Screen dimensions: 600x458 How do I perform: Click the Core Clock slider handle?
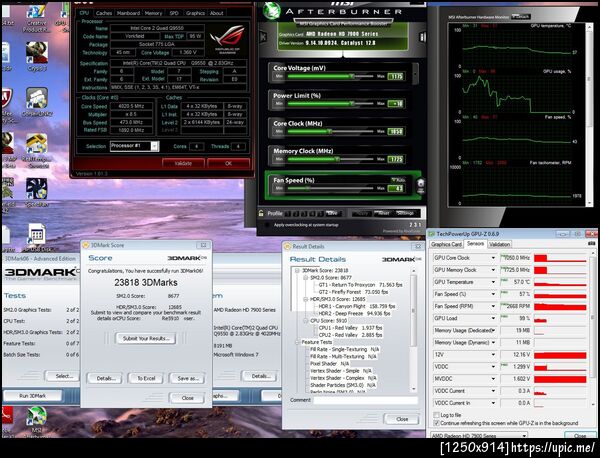click(x=329, y=131)
